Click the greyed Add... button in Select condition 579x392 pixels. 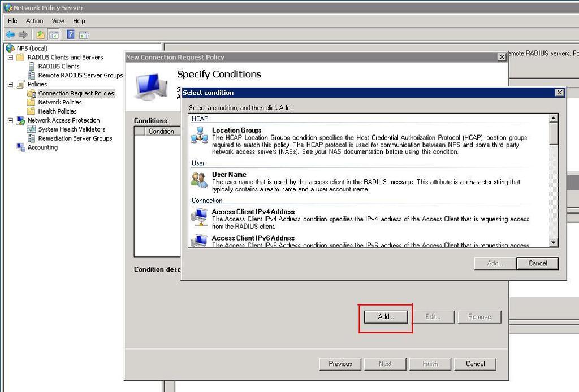coord(495,263)
